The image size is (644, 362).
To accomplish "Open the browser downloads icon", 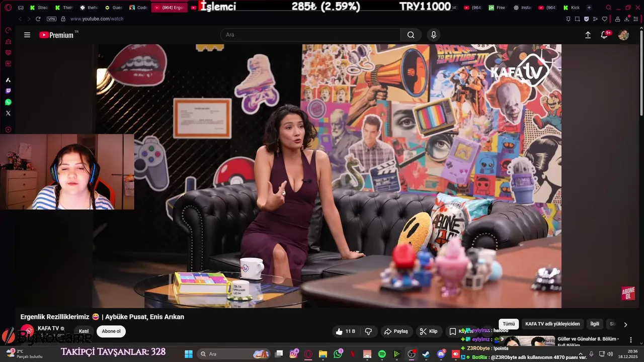I will (627, 19).
